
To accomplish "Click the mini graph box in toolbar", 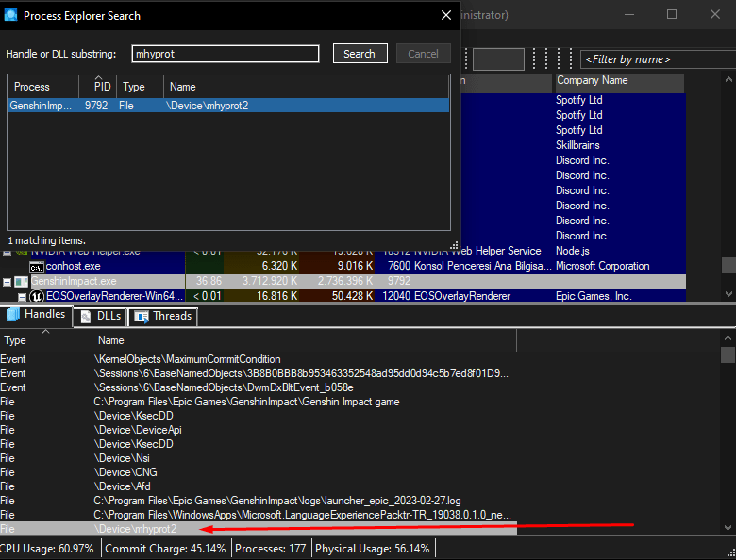I will tap(498, 59).
